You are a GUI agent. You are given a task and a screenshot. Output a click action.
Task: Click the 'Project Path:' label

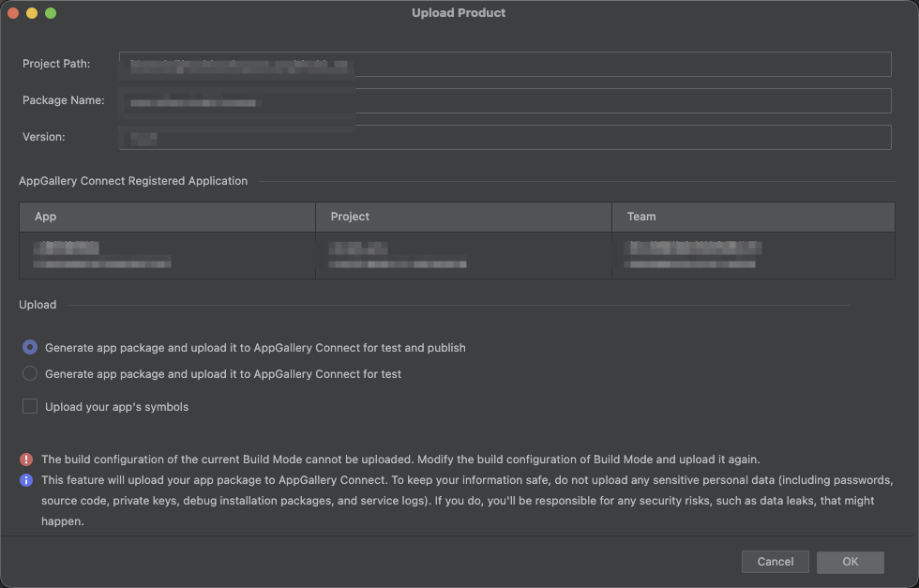56,64
